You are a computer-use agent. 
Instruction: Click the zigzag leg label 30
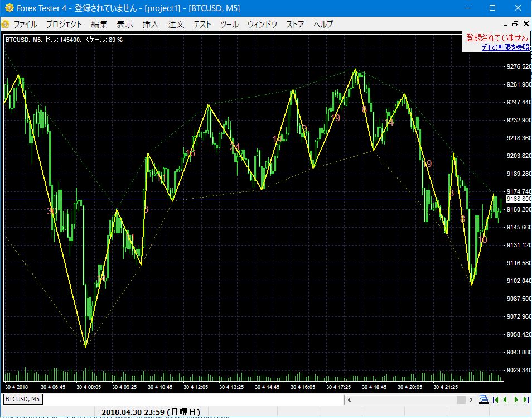(x=51, y=211)
